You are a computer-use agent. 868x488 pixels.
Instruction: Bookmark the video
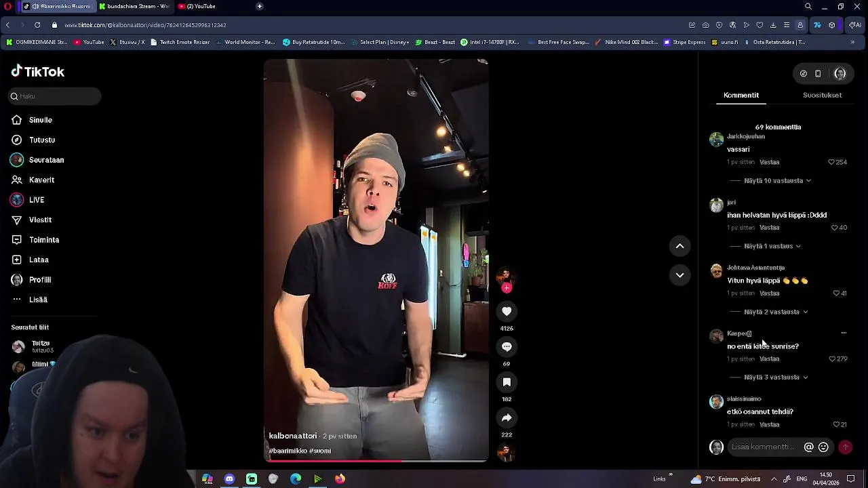(x=507, y=382)
